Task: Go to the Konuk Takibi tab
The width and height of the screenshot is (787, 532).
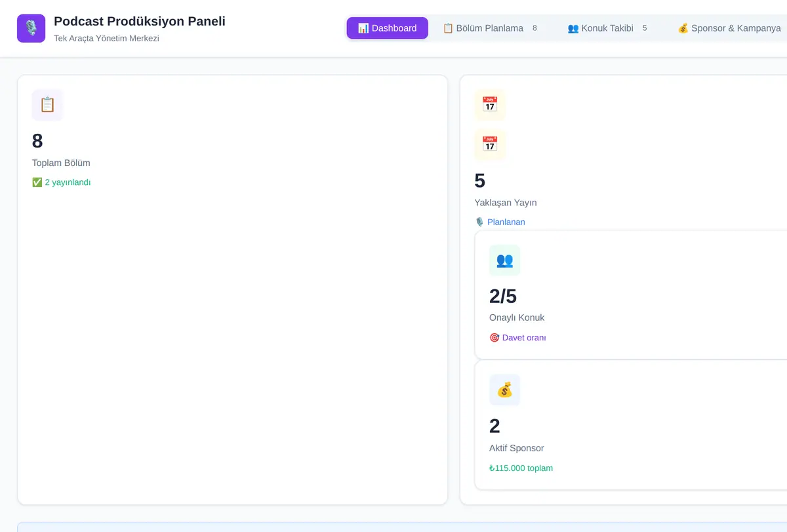Action: [x=608, y=28]
